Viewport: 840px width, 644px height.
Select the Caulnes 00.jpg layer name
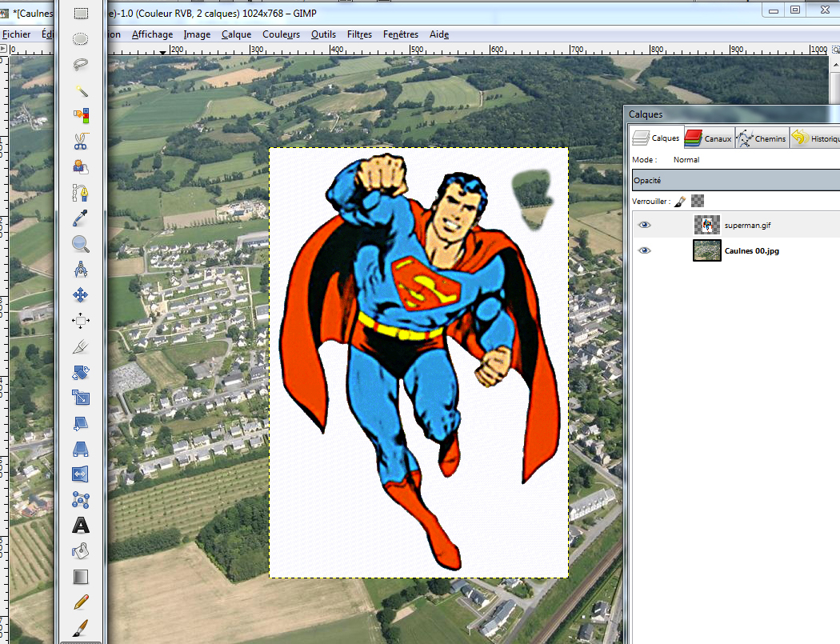[x=752, y=250]
